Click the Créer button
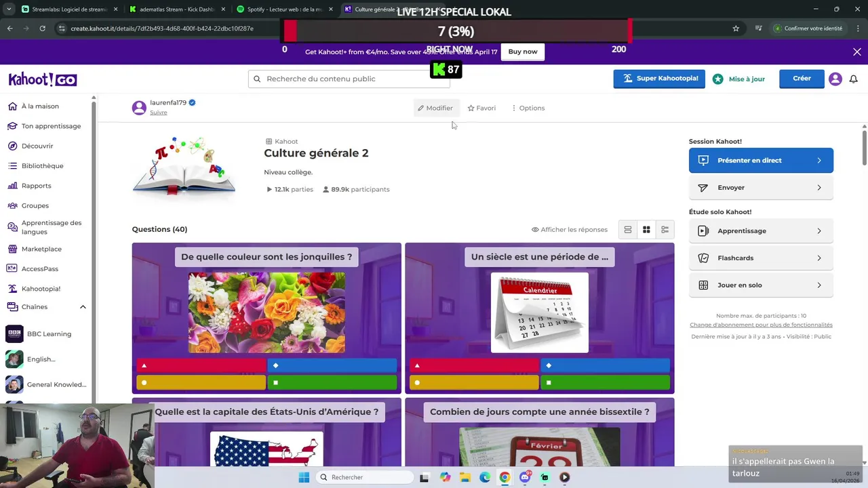Image resolution: width=868 pixels, height=488 pixels. click(802, 79)
